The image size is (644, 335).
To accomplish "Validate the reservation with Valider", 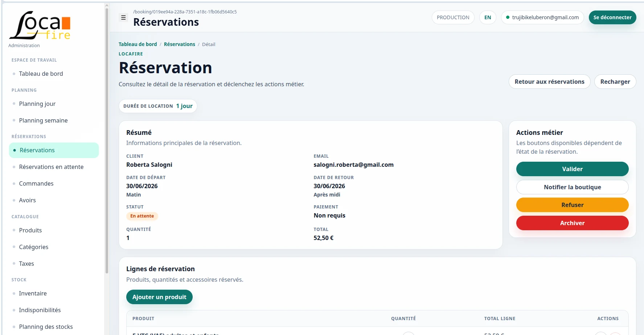I will point(572,169).
